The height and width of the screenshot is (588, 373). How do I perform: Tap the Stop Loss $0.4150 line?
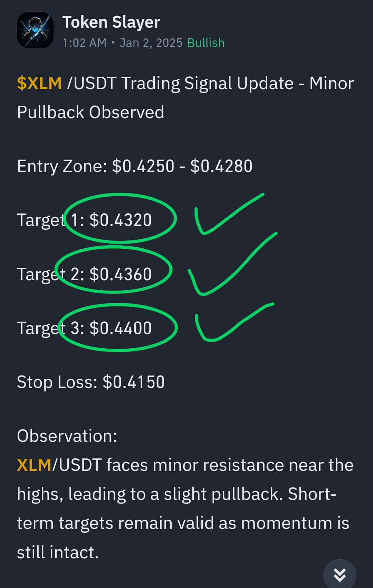[x=91, y=382]
